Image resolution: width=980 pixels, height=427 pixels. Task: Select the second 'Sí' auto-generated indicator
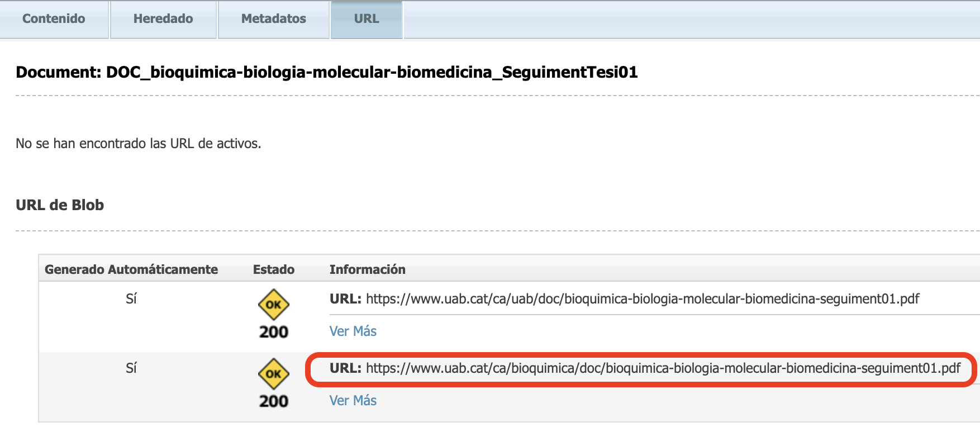[130, 368]
